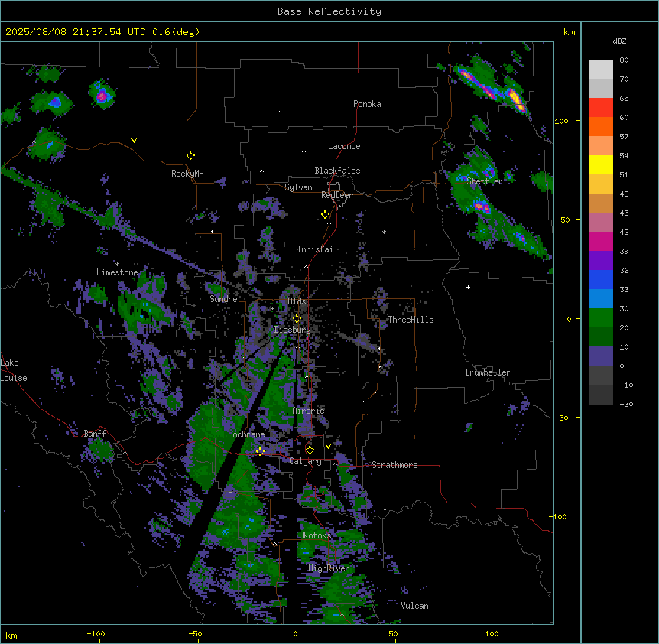This screenshot has height=644, width=659.
Task: Click the Calgary city label
Action: pos(305,461)
